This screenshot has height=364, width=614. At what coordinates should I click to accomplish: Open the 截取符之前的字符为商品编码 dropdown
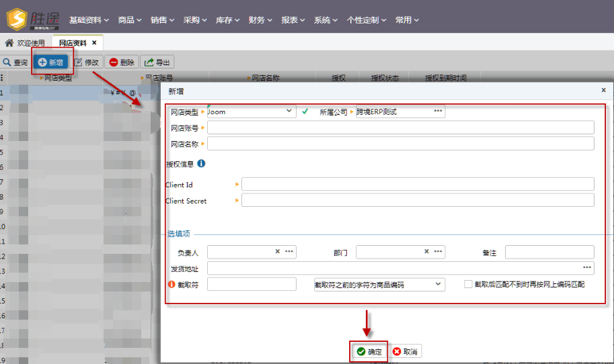[438, 284]
